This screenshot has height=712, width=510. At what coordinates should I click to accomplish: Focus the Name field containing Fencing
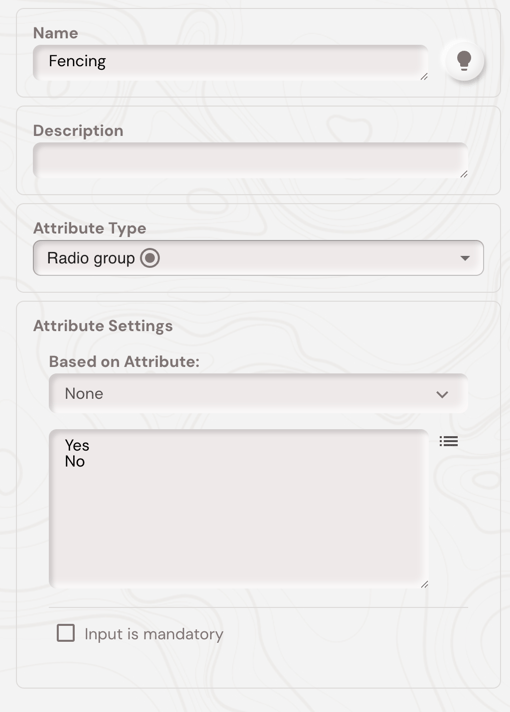(x=230, y=63)
